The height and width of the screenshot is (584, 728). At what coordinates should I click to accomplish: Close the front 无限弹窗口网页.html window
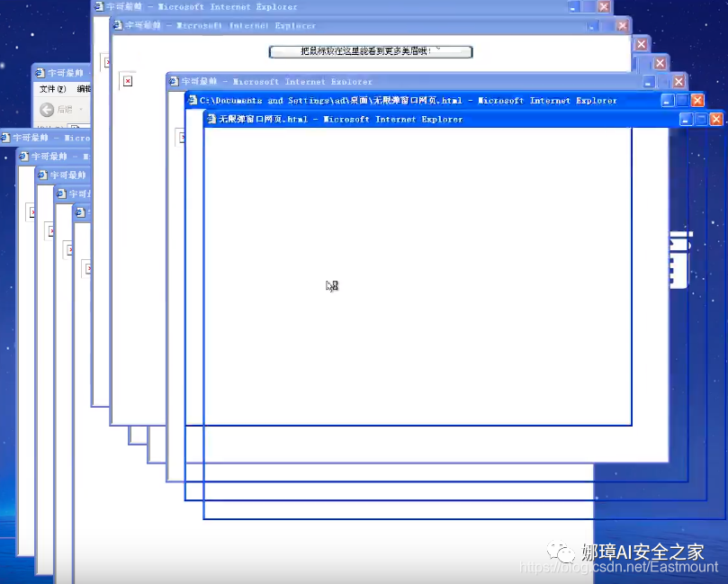tap(716, 120)
